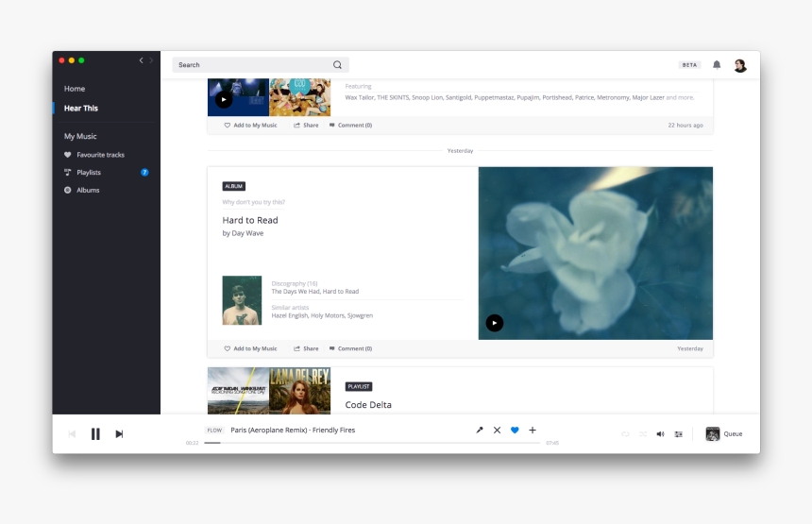Screen dimensions: 812x524
Task: Open Home in the sidebar
Action: [x=75, y=89]
